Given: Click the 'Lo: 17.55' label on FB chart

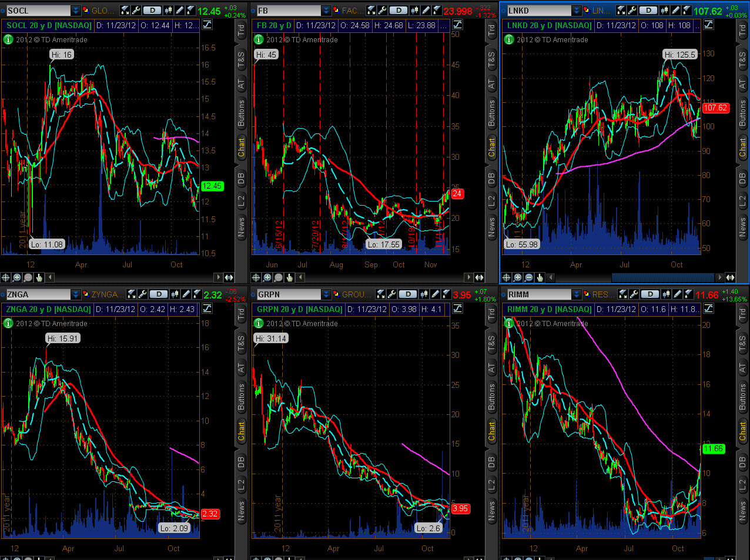Looking at the screenshot, I should click(384, 244).
